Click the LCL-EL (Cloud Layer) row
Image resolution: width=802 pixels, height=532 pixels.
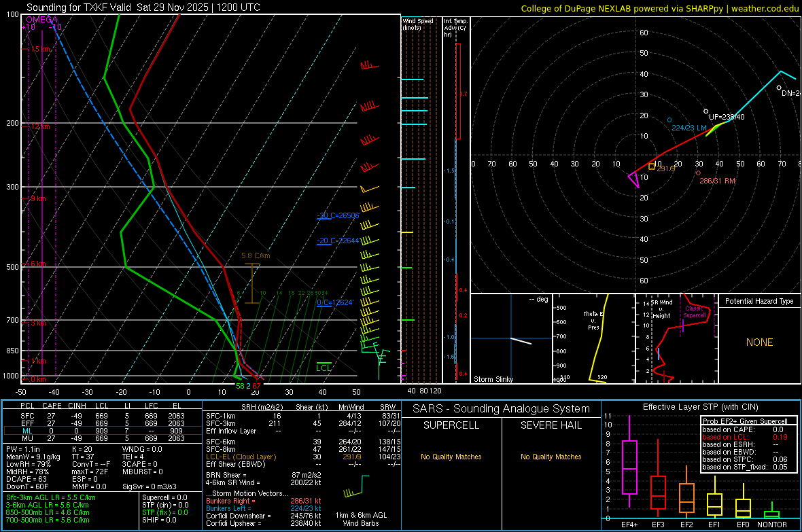[x=303, y=457]
